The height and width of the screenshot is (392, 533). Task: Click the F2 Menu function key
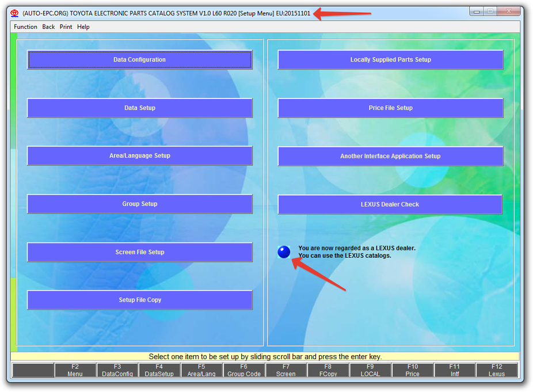75,370
